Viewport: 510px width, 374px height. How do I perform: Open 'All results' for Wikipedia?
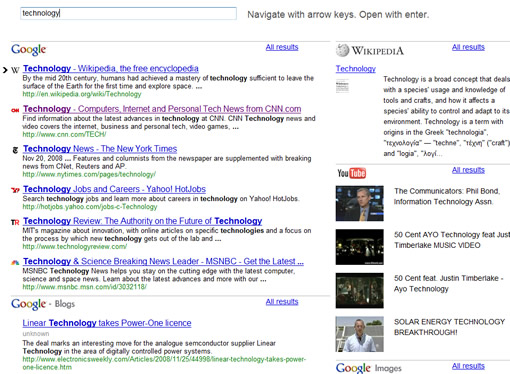(x=468, y=47)
